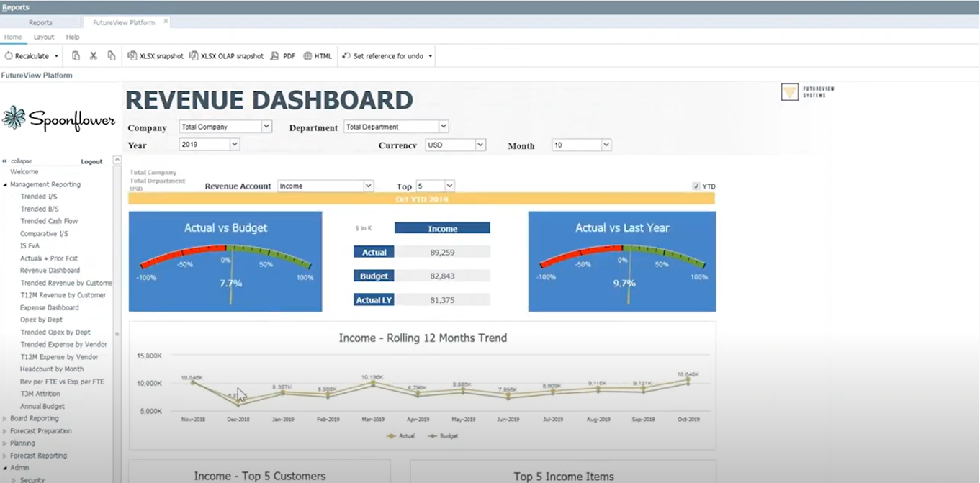980x483 pixels.
Task: Open the Company dropdown
Action: 266,126
